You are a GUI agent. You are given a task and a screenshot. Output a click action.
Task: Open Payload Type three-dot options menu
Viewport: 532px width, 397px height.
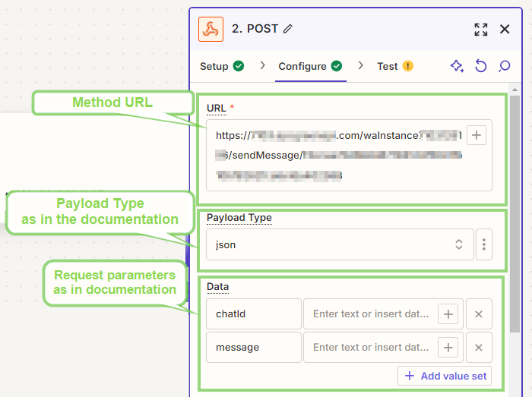point(484,244)
